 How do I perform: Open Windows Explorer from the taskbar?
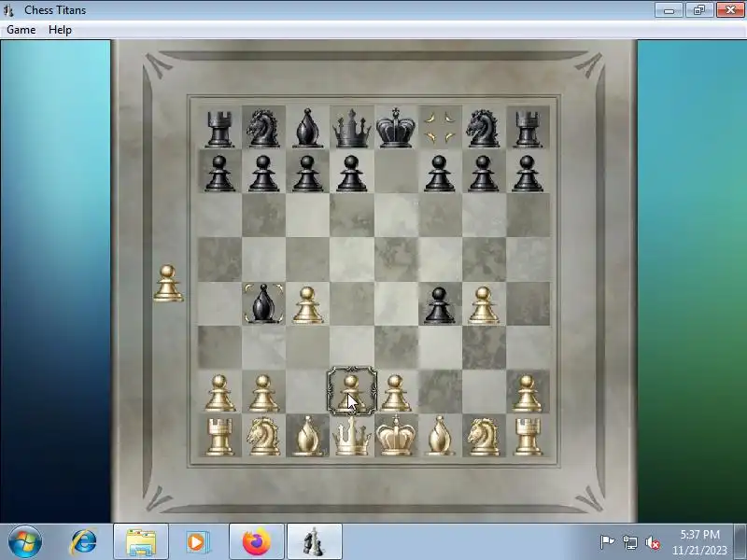(141, 542)
